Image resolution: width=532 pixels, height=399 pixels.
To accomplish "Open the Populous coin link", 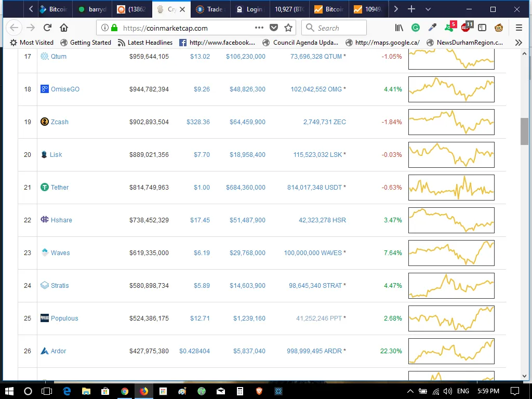I will point(64,318).
